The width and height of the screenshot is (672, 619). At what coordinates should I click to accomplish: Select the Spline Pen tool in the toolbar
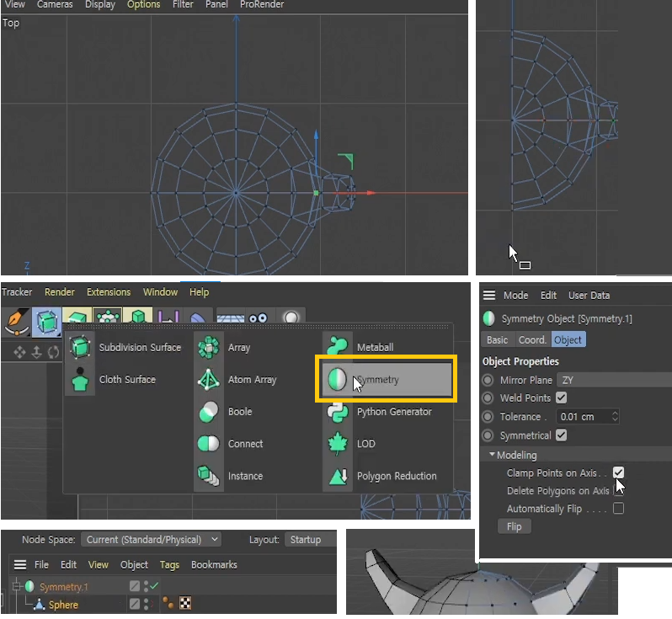(16, 322)
